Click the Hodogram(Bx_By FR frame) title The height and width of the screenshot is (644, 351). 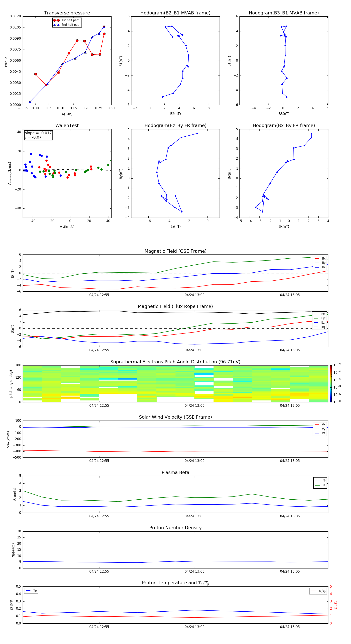284,125
